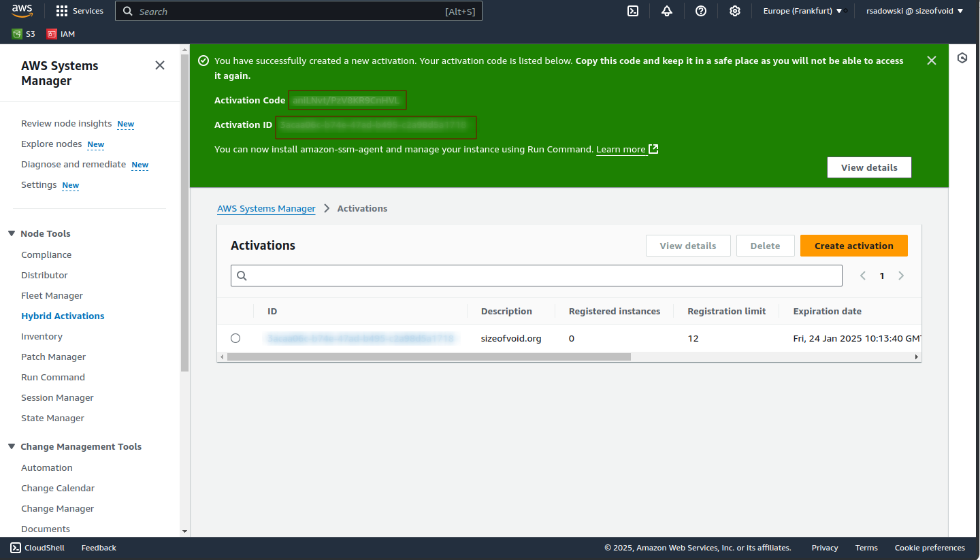The image size is (980, 560).
Task: Open Session Manager from the sidebar
Action: [x=57, y=397]
